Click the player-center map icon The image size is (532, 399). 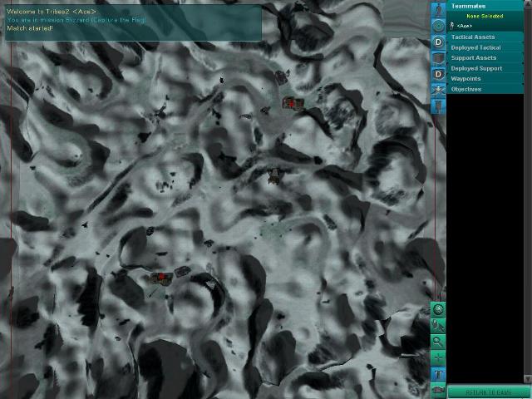pyautogui.click(x=438, y=326)
